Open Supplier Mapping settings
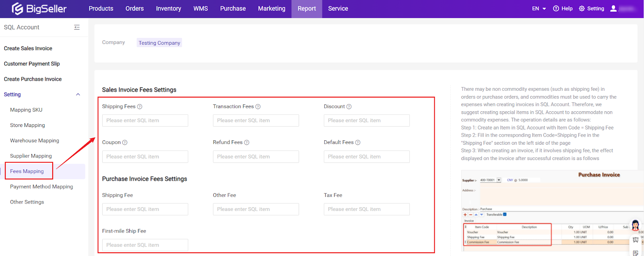The width and height of the screenshot is (644, 256). coord(31,156)
